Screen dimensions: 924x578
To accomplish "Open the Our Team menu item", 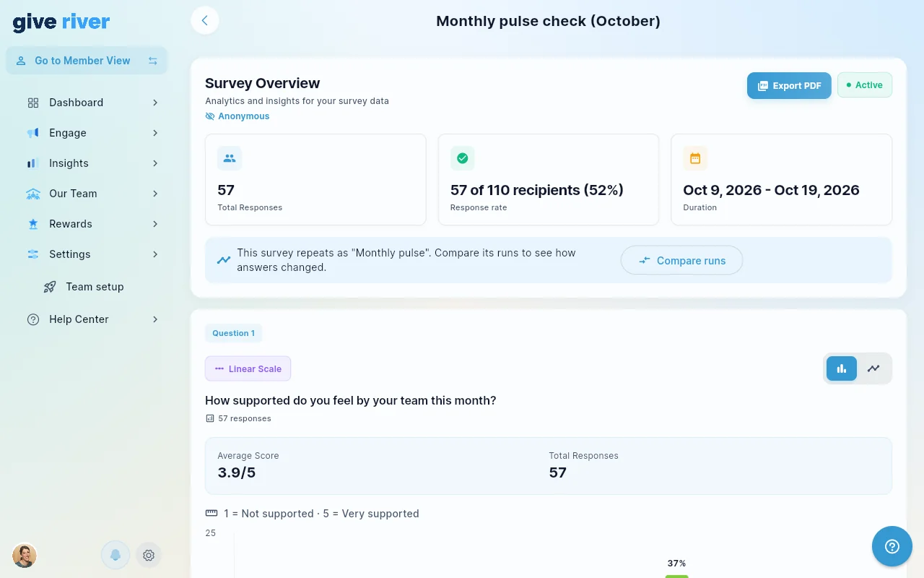I will tap(92, 194).
